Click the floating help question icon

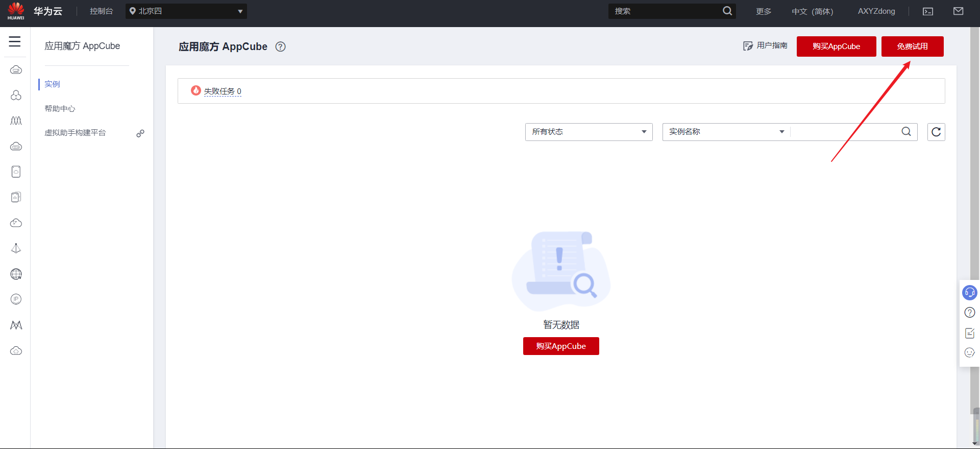(969, 313)
